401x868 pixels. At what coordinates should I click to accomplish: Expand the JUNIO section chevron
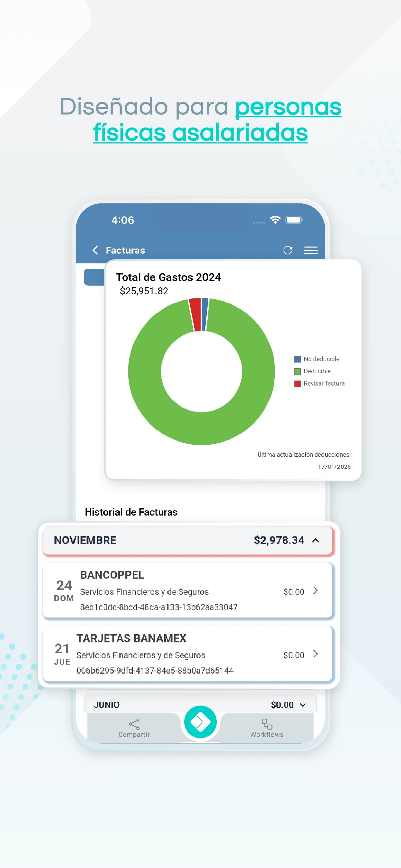click(303, 705)
